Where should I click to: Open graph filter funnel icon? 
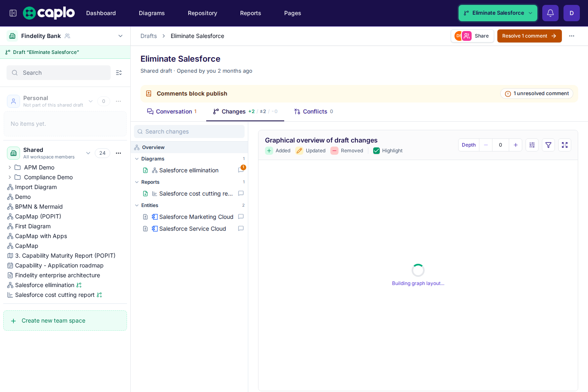548,145
